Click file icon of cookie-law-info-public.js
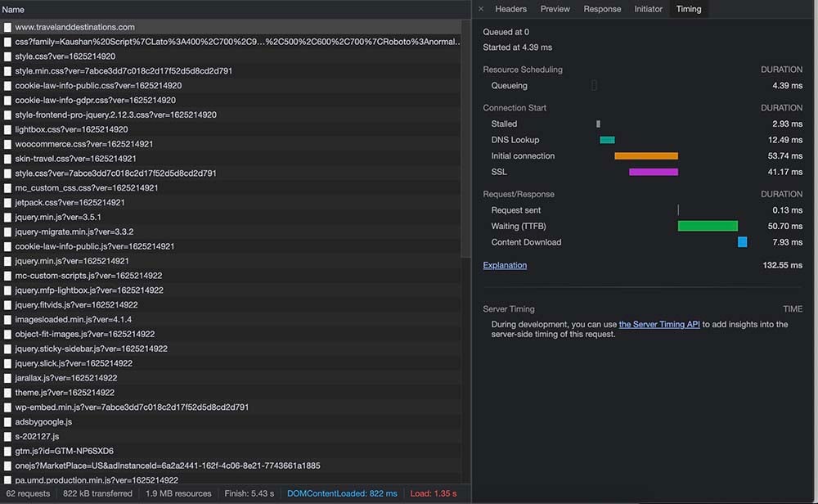 point(7,246)
